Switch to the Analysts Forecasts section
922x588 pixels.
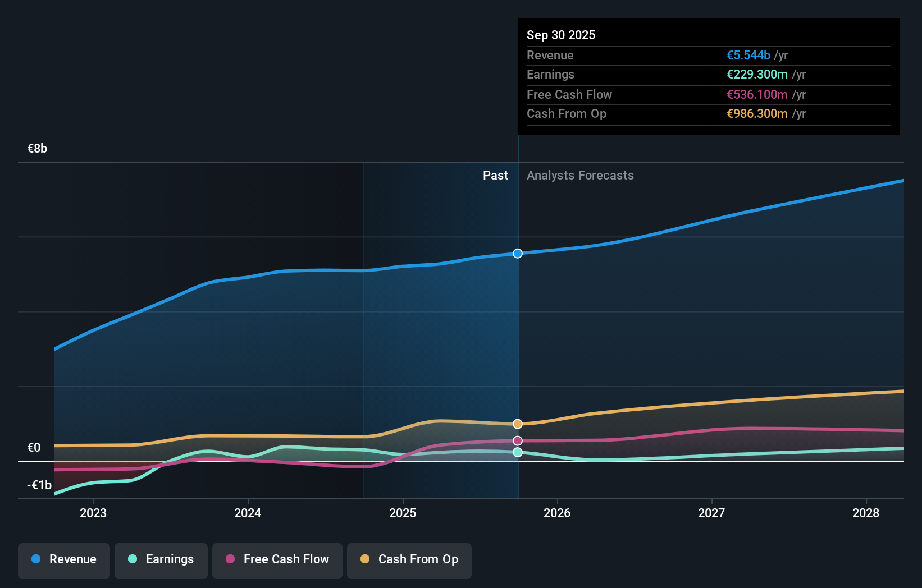pyautogui.click(x=581, y=175)
